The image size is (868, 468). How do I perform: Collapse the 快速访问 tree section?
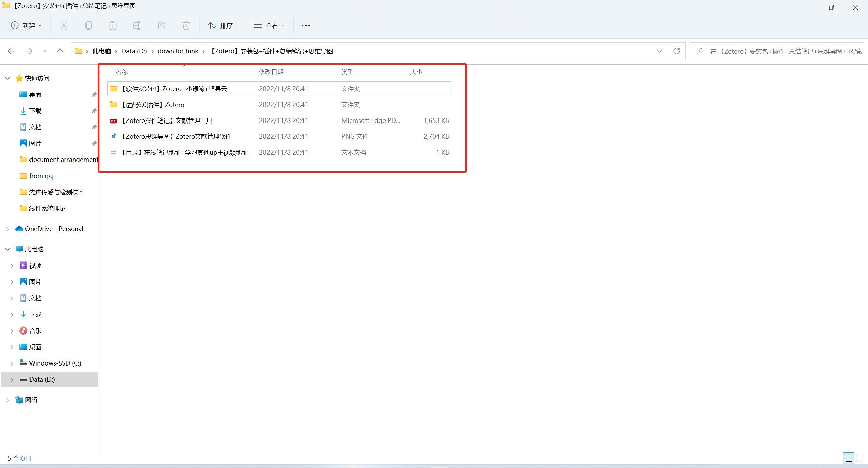click(x=8, y=78)
